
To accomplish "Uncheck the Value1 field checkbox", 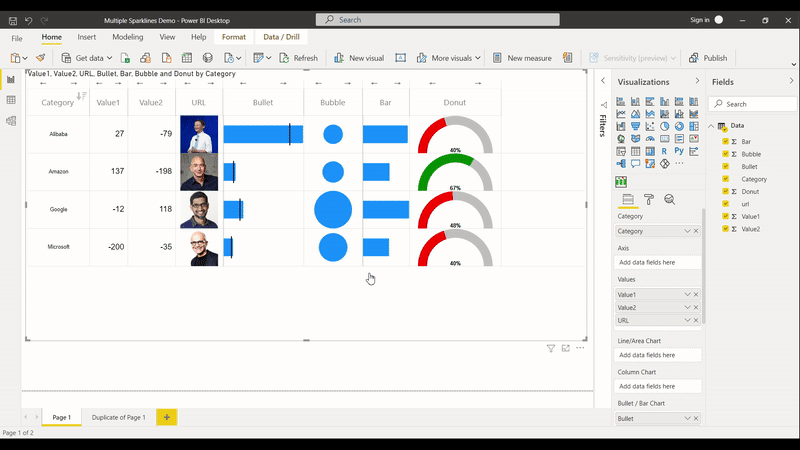I will click(726, 216).
